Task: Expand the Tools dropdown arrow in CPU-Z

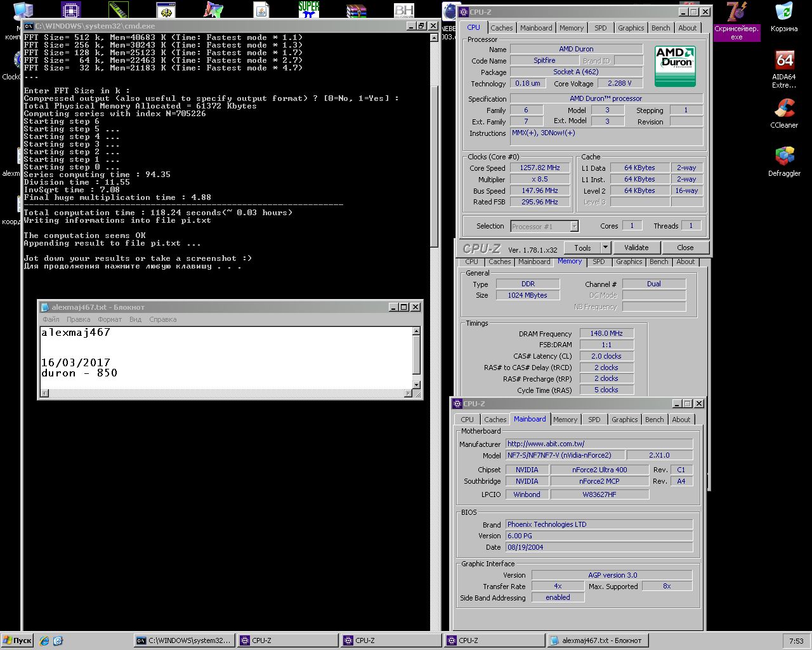Action: pos(605,248)
